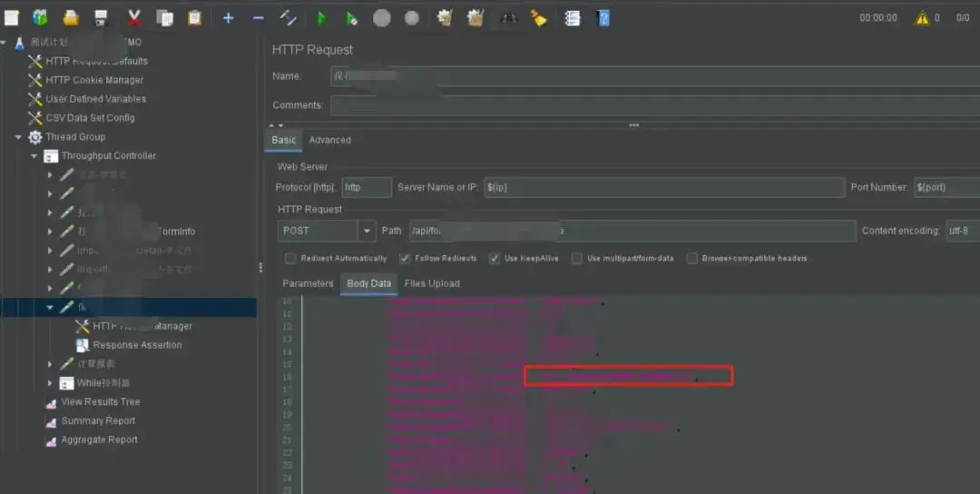Select the Body Data tab

(368, 283)
